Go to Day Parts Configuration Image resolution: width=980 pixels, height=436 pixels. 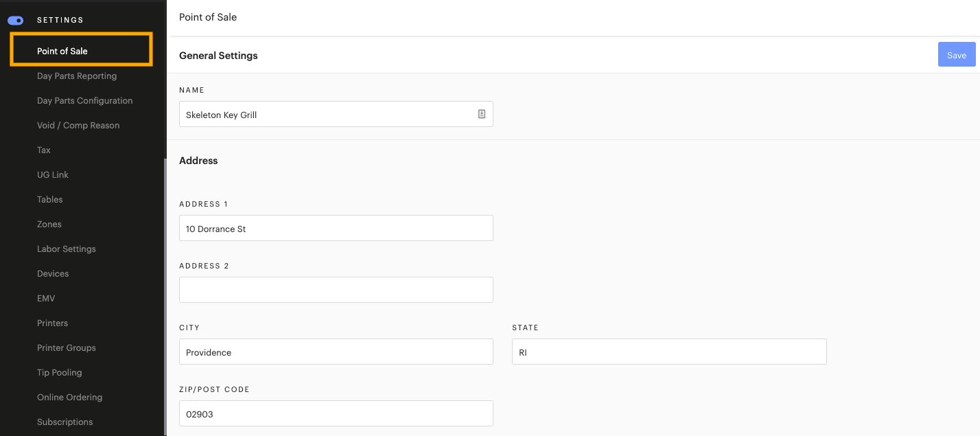click(85, 101)
